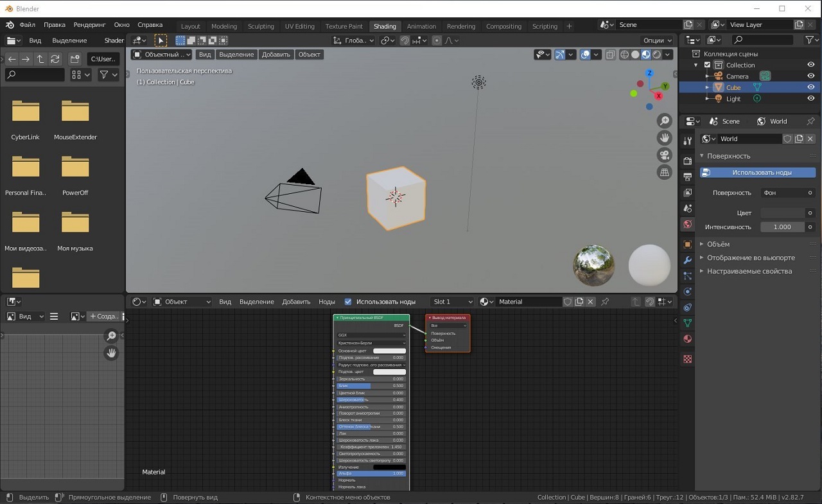Hide the Camera object in outliner
Viewport: 822px width, 504px height.
pos(811,76)
